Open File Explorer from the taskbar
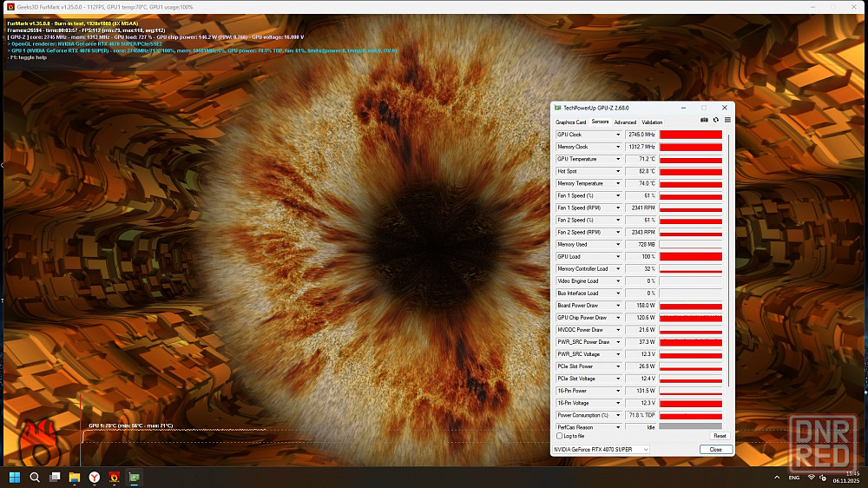Screen dimensions: 868x488 74,477
